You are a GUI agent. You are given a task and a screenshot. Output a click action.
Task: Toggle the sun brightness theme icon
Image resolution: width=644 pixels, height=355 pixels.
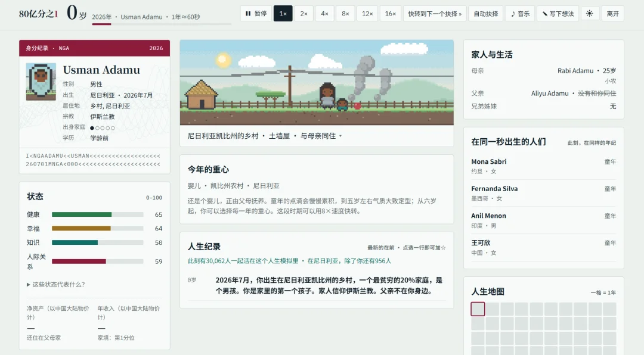click(x=589, y=14)
